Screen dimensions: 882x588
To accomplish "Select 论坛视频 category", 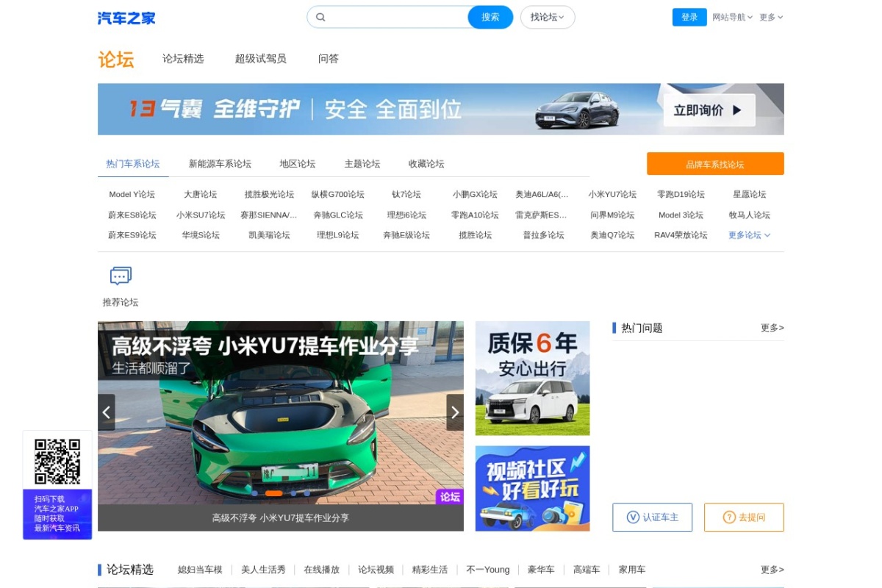I will [376, 570].
